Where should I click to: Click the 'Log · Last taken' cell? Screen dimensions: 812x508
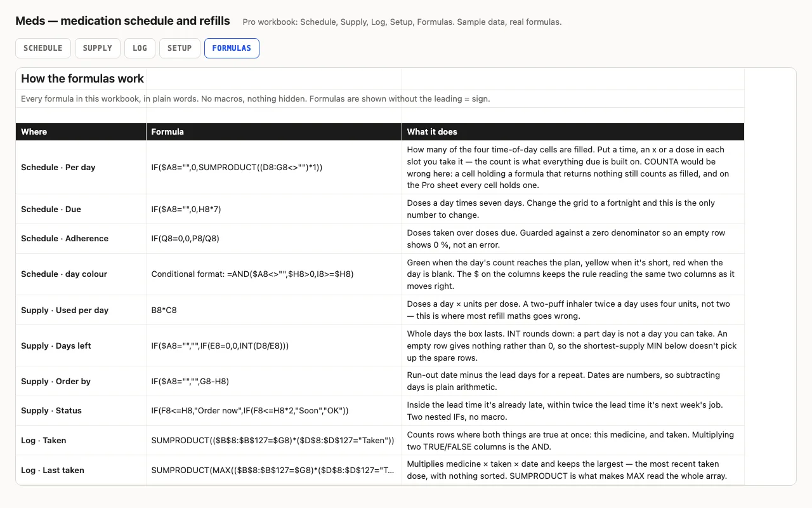click(x=81, y=470)
